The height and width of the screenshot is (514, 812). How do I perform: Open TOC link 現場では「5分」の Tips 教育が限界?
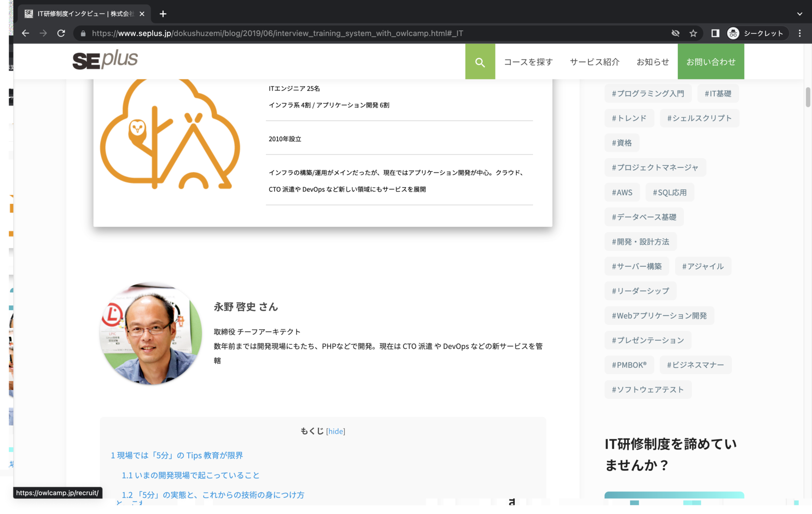coord(177,455)
